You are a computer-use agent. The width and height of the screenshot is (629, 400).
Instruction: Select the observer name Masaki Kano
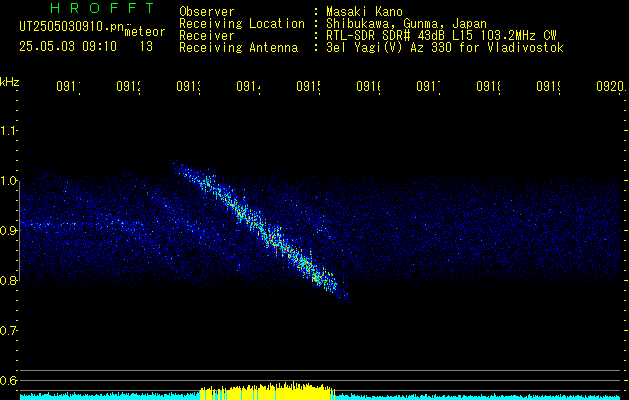pos(364,12)
